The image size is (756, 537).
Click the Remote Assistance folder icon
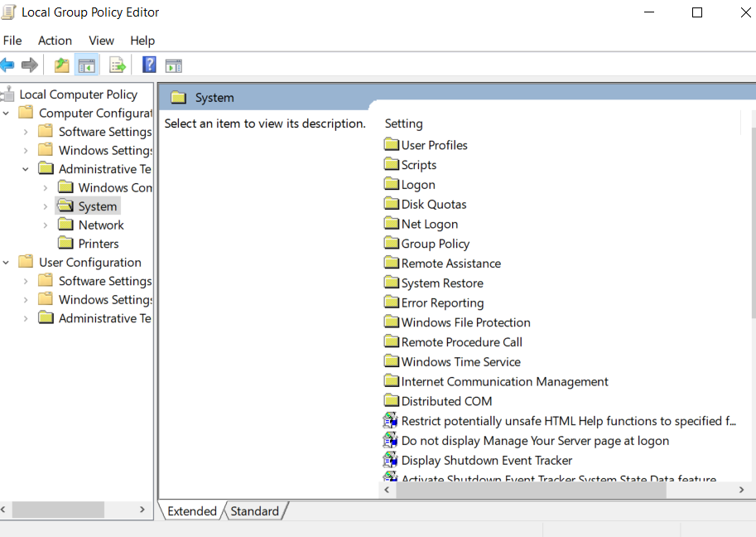[392, 263]
